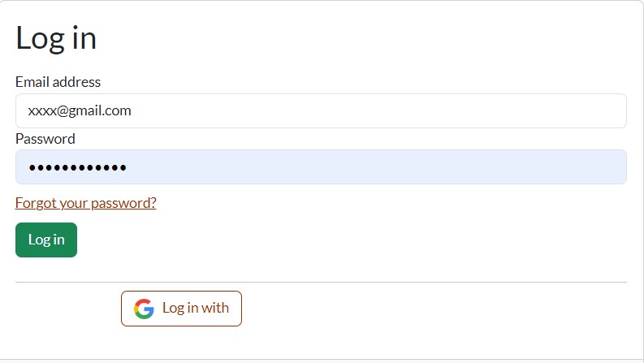
Task: Click the Password field label
Action: pos(45,139)
